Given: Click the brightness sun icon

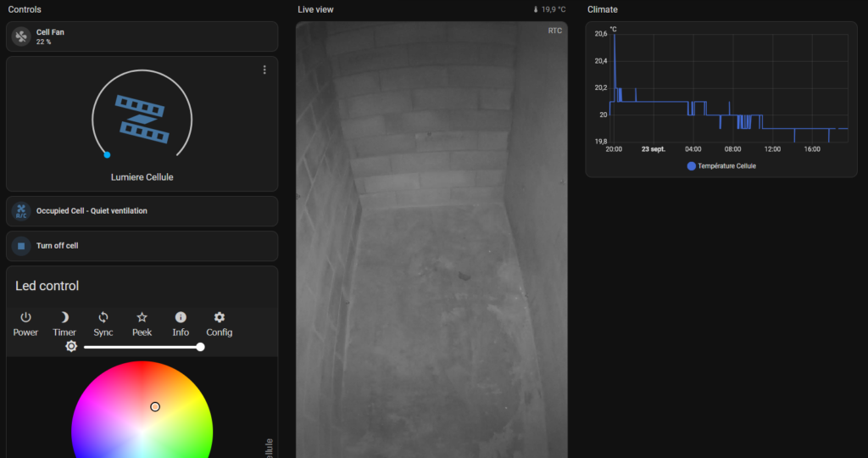Looking at the screenshot, I should [x=71, y=346].
